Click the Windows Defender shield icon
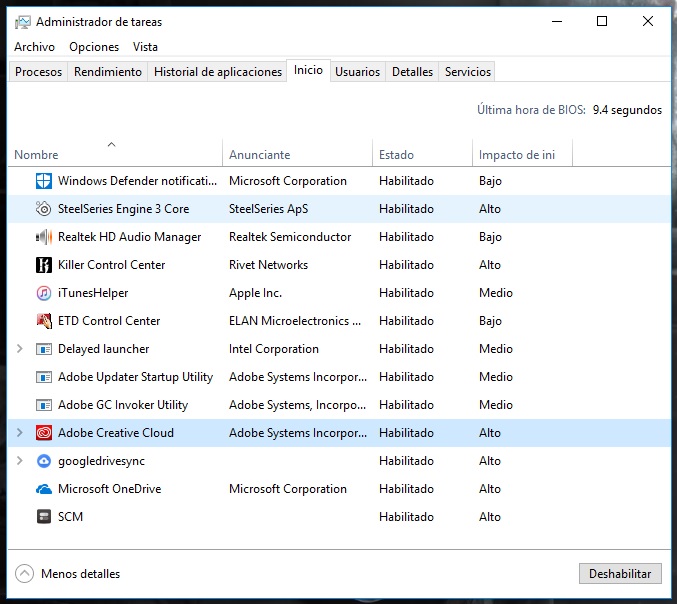677x604 pixels. point(44,181)
